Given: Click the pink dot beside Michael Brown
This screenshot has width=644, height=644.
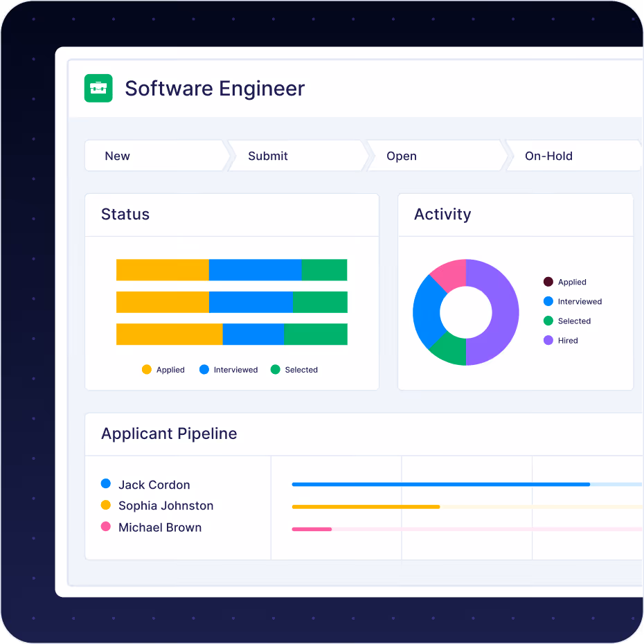Looking at the screenshot, I should pos(105,526).
